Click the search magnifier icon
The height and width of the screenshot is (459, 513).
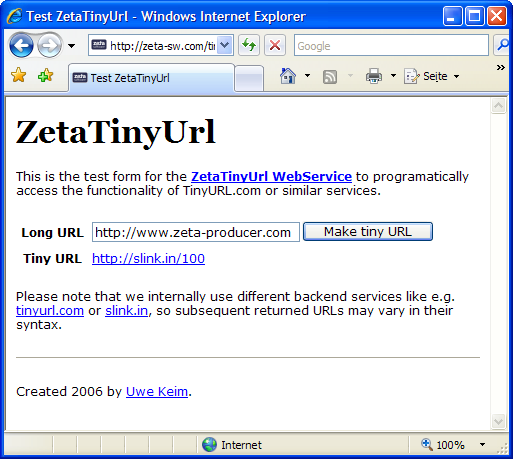pyautogui.click(x=502, y=45)
